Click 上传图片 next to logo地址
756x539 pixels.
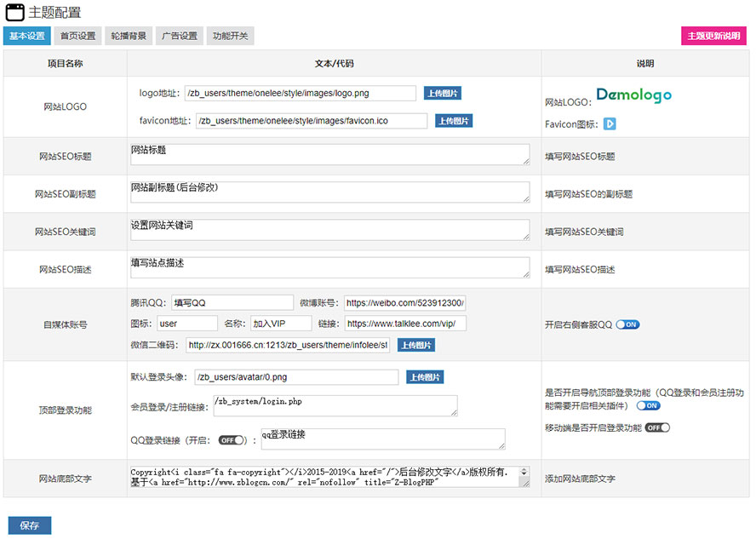pos(443,94)
